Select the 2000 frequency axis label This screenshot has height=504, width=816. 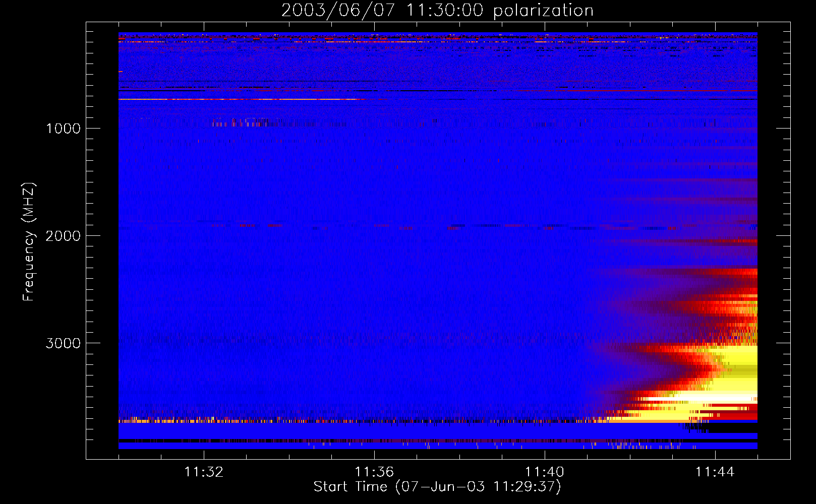63,236
